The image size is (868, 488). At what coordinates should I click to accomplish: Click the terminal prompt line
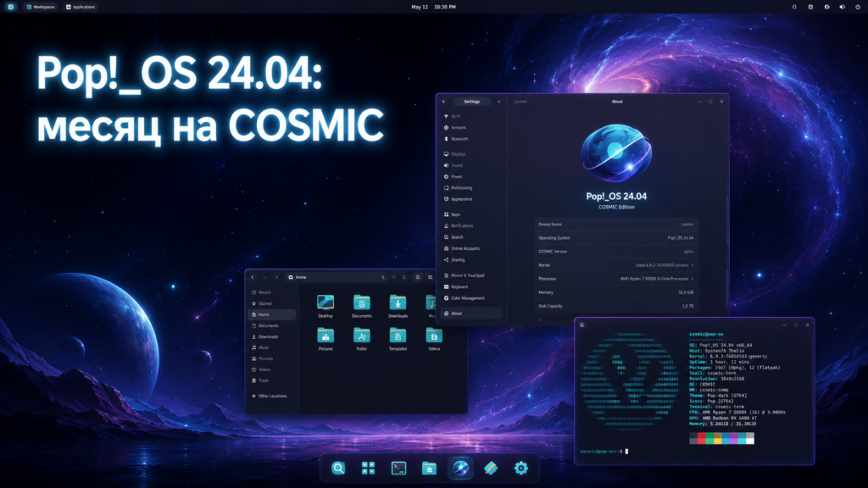pyautogui.click(x=604, y=452)
